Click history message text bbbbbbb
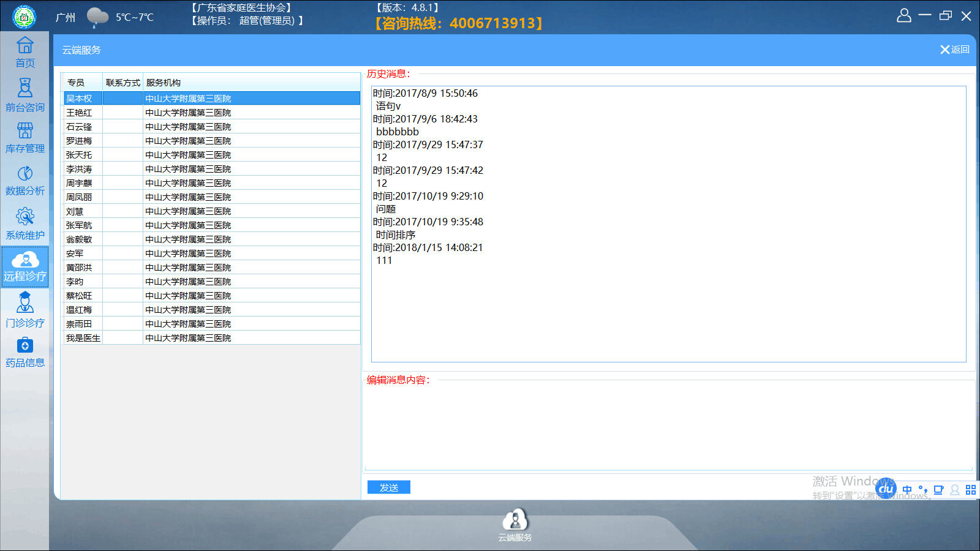 [398, 132]
